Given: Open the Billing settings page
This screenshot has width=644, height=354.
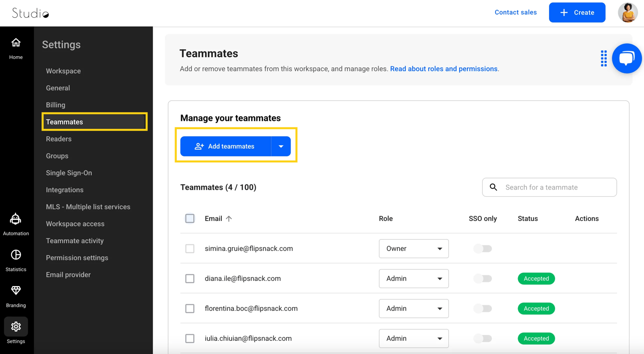Looking at the screenshot, I should [56, 105].
